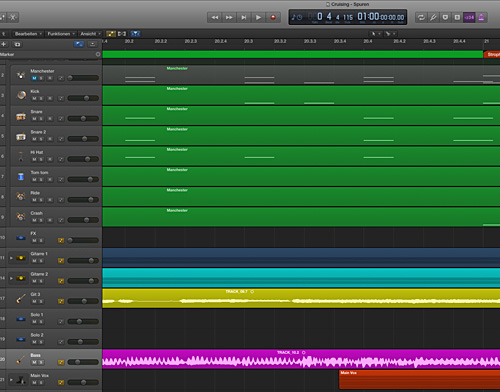Viewport: 500px width, 392px height.
Task: Toggle the yellow automation view button
Action: [111, 34]
